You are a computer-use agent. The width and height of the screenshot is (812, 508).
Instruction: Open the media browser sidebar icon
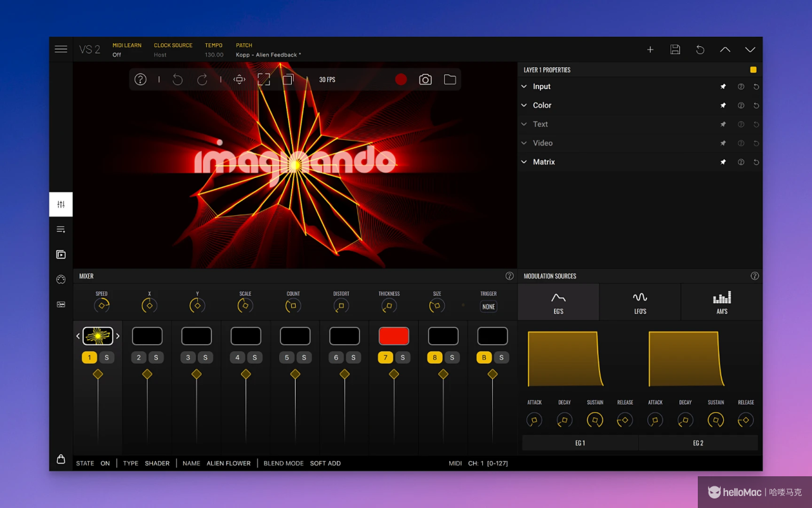61,255
